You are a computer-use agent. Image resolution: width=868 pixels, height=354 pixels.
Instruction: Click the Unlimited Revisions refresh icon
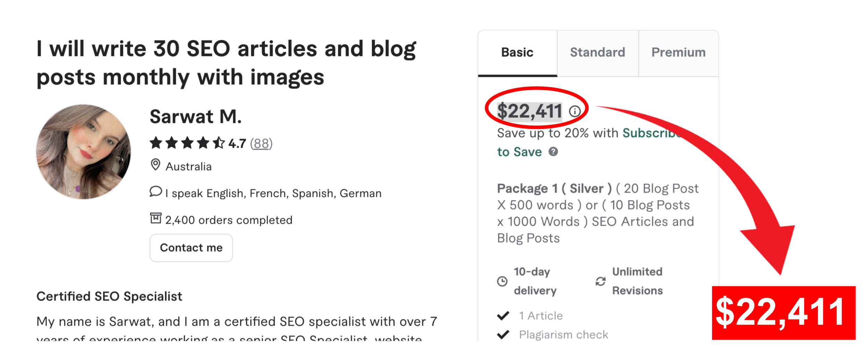click(601, 281)
